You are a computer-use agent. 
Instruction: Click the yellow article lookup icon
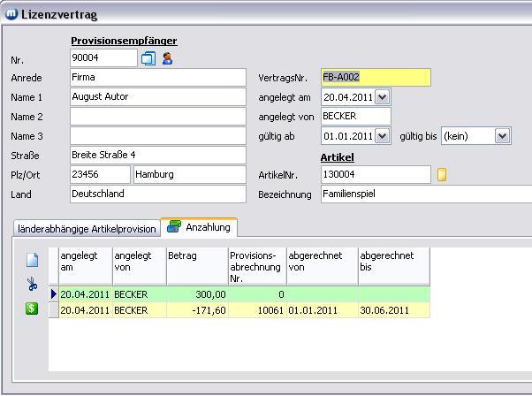coord(442,175)
